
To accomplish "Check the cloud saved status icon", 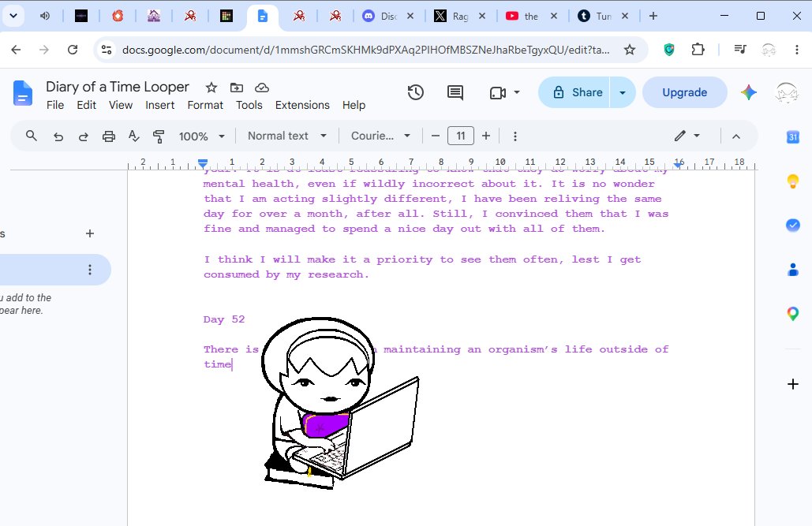I will click(x=262, y=88).
